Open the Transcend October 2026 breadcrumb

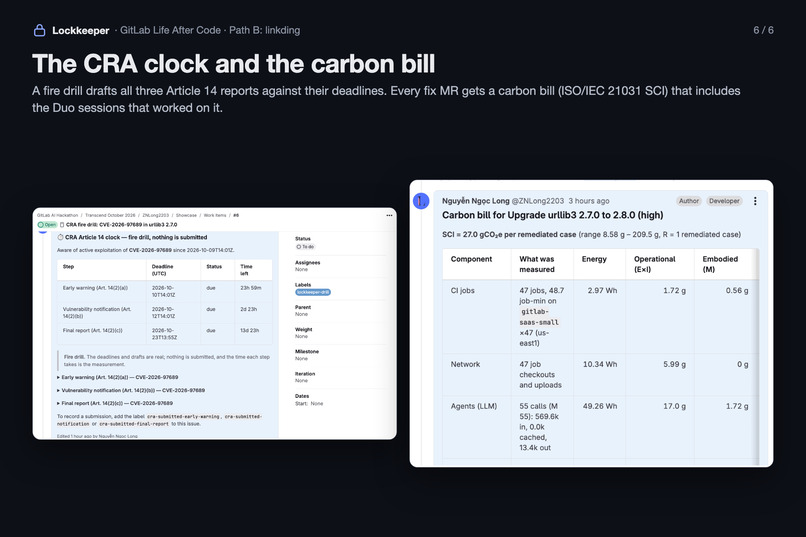(110, 215)
